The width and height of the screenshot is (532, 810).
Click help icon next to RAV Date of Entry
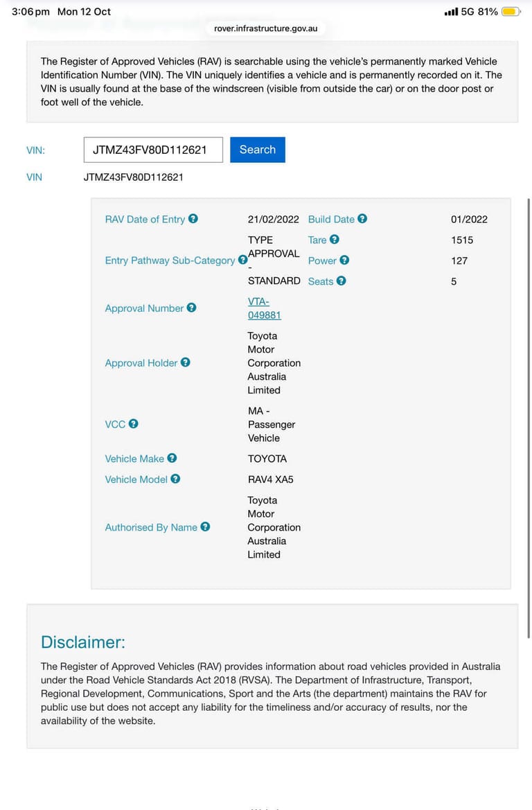click(193, 218)
